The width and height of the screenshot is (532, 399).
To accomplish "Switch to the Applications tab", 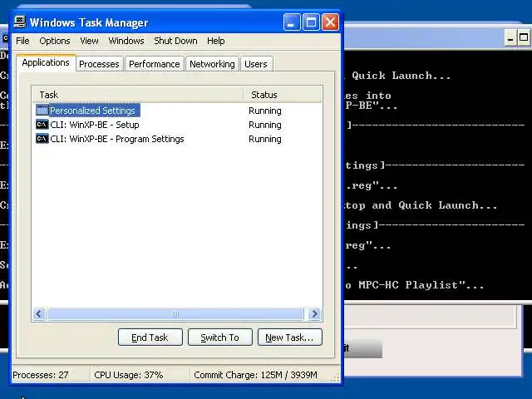I will point(46,63).
